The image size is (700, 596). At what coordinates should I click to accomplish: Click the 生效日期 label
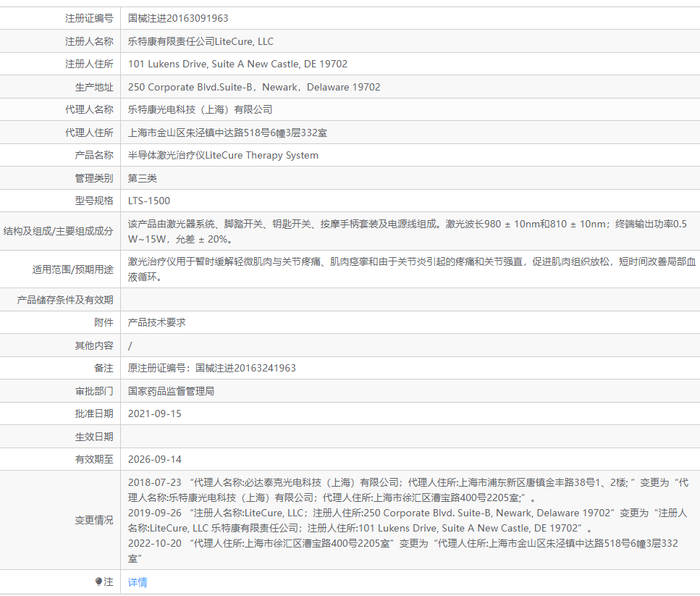click(94, 437)
